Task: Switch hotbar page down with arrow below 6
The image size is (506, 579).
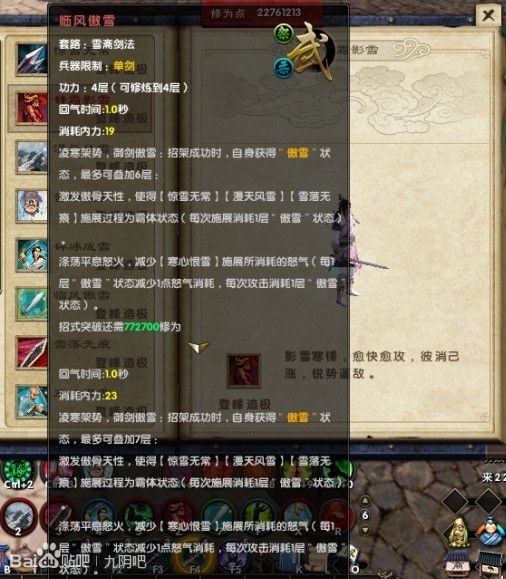Action: (x=365, y=530)
